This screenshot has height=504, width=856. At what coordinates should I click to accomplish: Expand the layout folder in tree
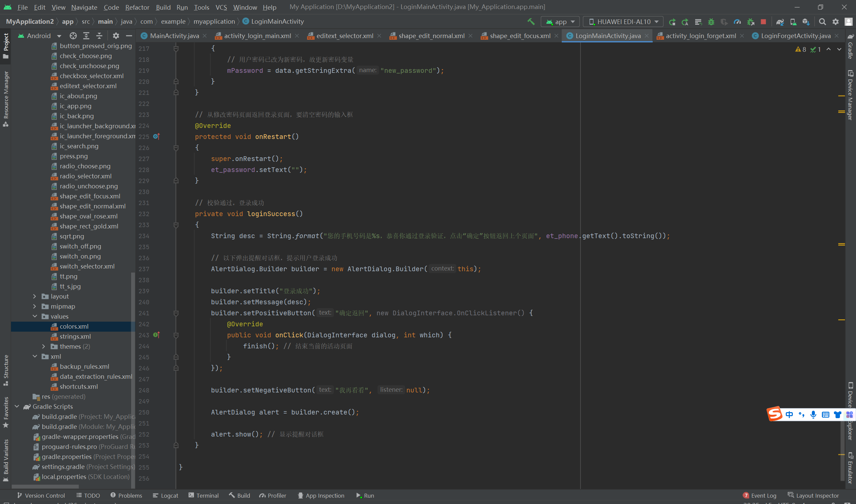click(x=35, y=297)
